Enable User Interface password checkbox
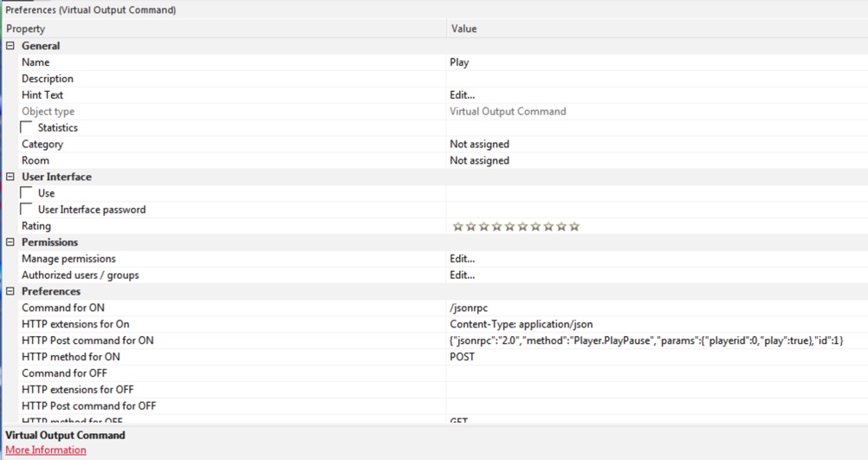The height and width of the screenshot is (460, 868). tap(27, 210)
